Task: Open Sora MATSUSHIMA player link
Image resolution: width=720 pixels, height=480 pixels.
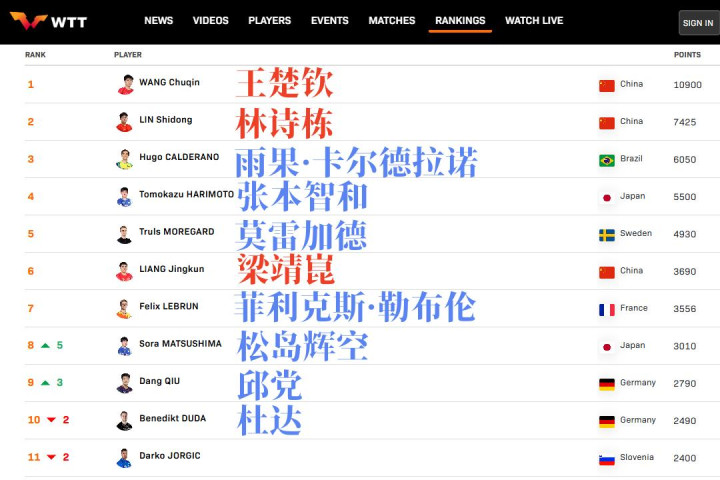Action: pos(180,344)
